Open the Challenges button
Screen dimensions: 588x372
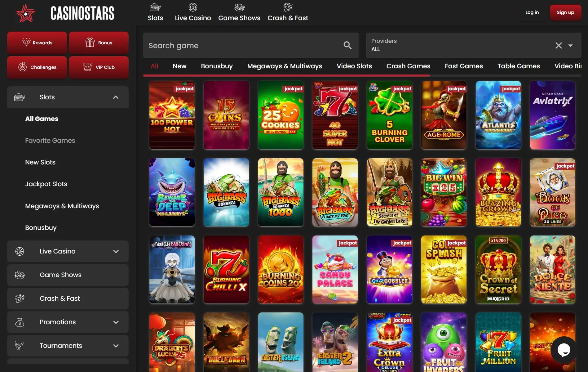37,67
